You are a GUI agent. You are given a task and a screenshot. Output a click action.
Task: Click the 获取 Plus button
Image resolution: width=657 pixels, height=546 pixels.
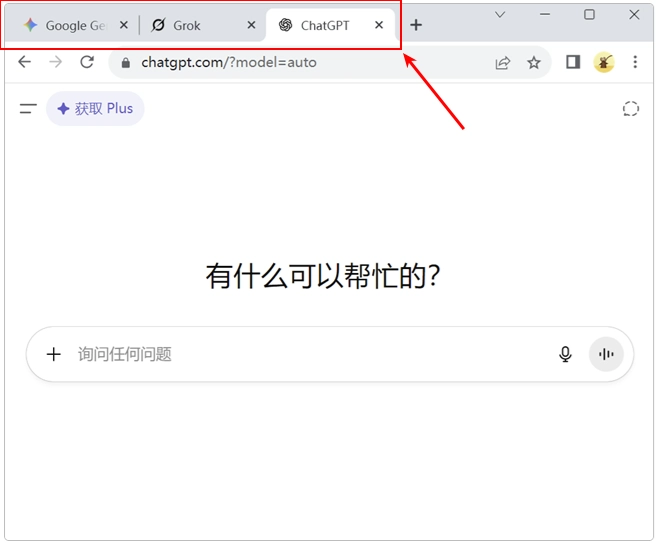[95, 109]
